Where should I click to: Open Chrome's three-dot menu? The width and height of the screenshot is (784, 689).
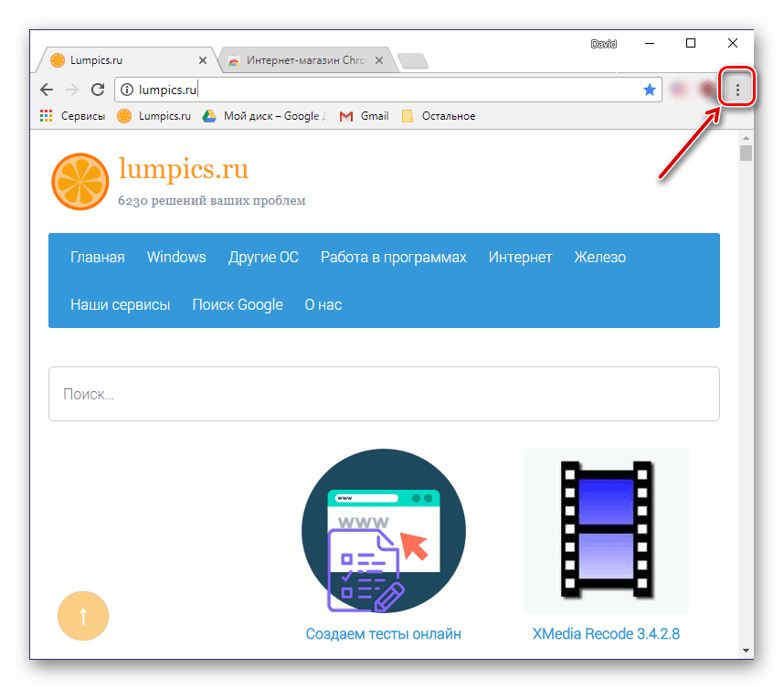click(x=737, y=90)
